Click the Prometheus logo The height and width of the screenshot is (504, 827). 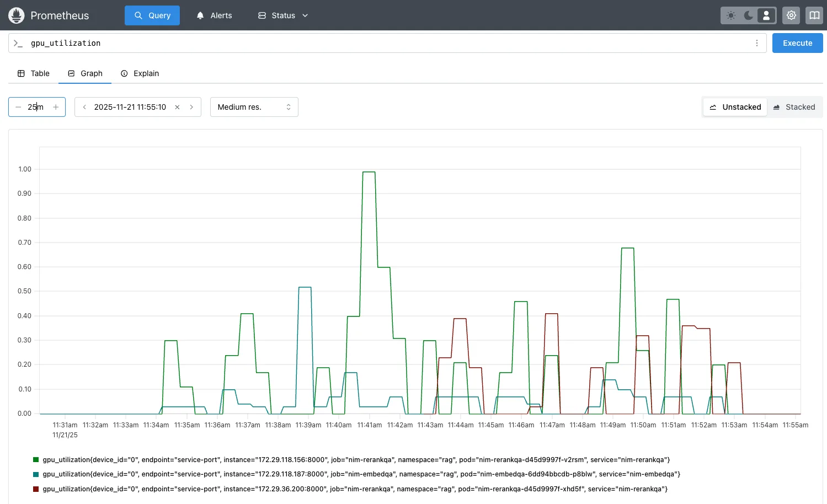click(x=16, y=15)
